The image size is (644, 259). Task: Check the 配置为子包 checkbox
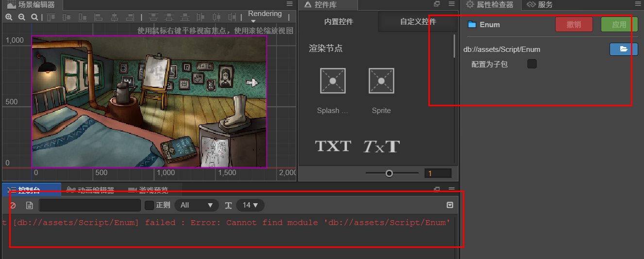[x=532, y=64]
